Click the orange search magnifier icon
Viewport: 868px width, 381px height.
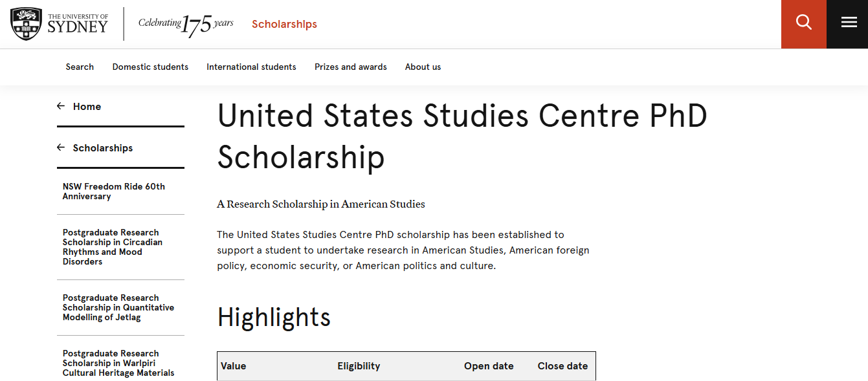(x=803, y=23)
